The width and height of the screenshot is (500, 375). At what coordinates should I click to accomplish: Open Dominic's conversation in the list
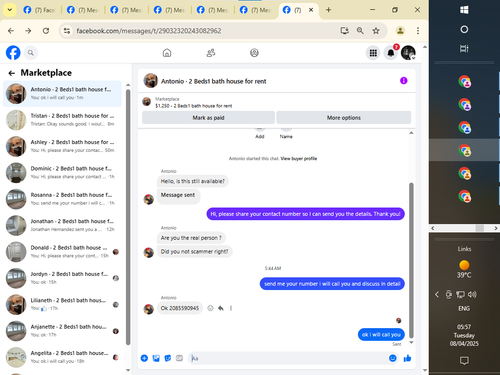click(62, 173)
